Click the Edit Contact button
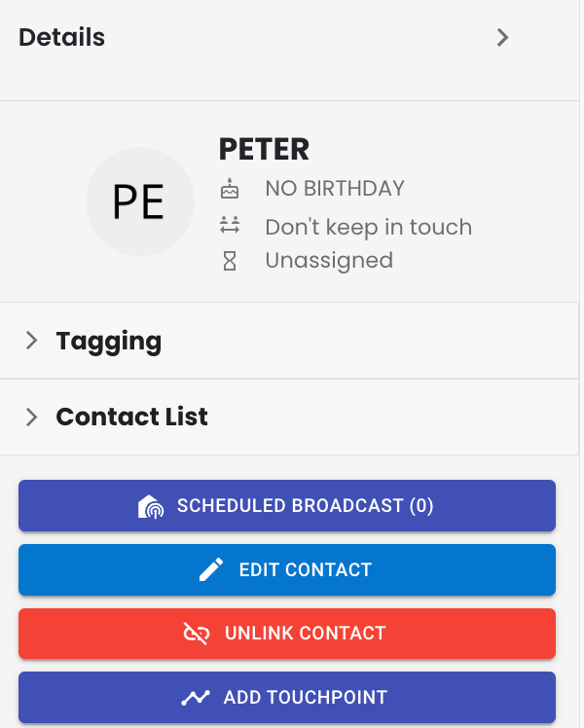The image size is (584, 728). pos(287,569)
